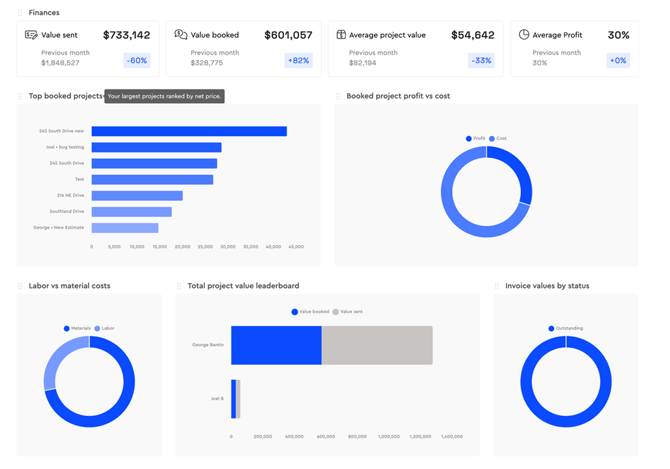The width and height of the screenshot is (670, 469).
Task: Click the -60% value sent change badge
Action: point(137,60)
